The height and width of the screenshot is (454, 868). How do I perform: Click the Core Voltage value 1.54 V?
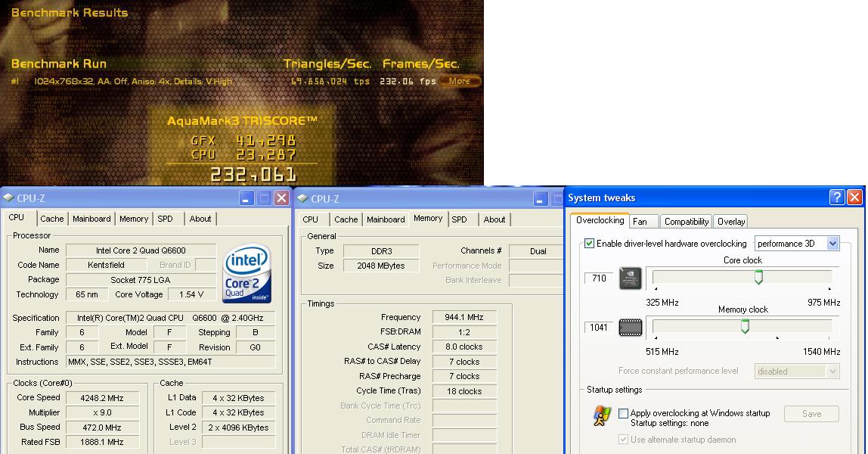click(x=191, y=294)
